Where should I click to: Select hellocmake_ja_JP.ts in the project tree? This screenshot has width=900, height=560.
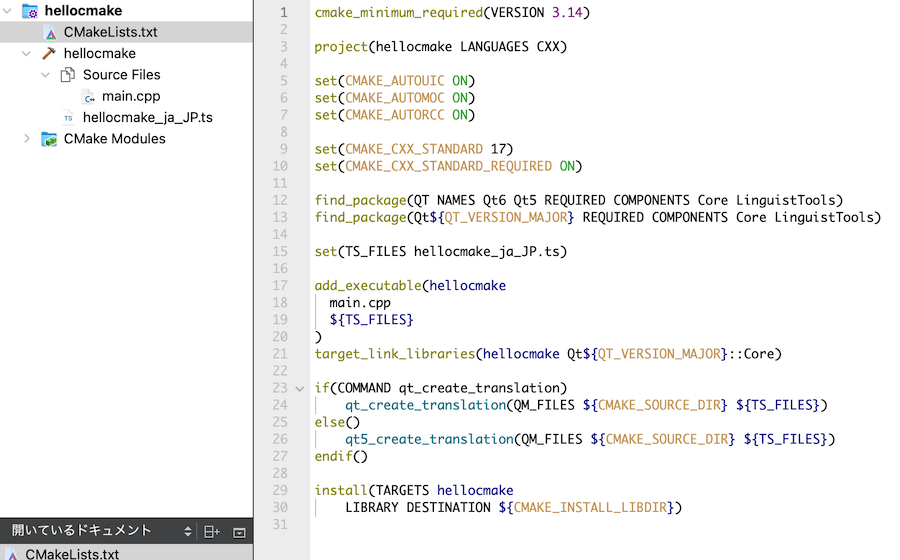click(x=147, y=118)
